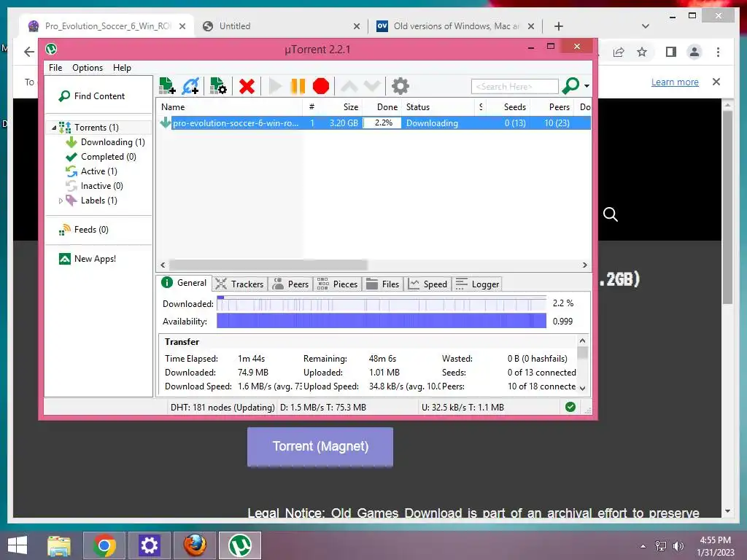747x560 pixels.
Task: Click the torrent list horizontal scrollbar
Action: (x=268, y=265)
